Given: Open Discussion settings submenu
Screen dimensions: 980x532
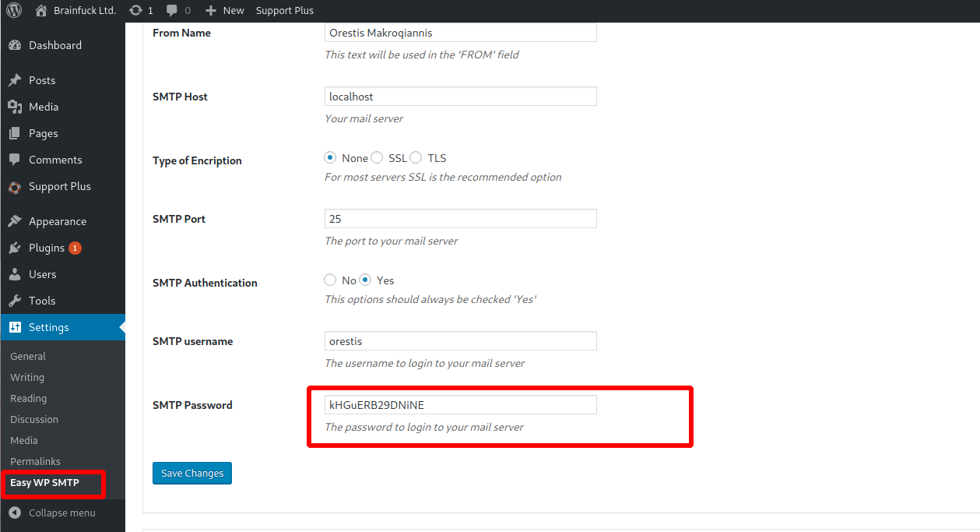Looking at the screenshot, I should pos(34,419).
